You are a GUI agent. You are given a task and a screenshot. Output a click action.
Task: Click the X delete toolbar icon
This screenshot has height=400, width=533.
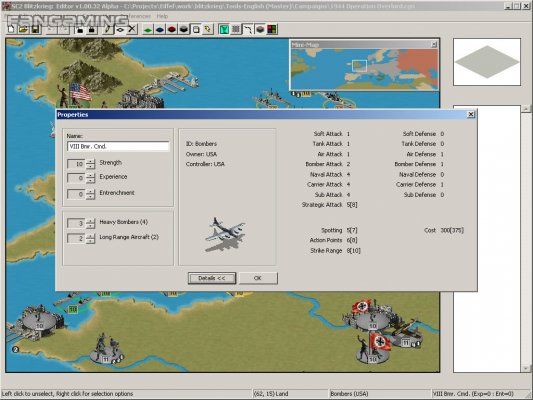(132, 29)
